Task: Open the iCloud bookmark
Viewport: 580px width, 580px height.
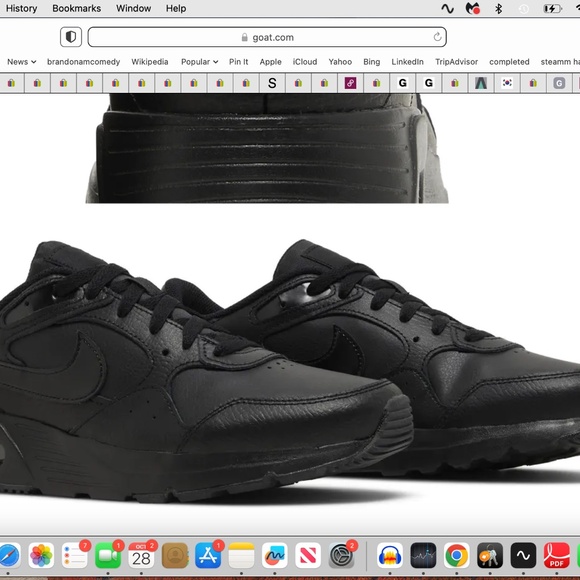Action: [x=305, y=62]
